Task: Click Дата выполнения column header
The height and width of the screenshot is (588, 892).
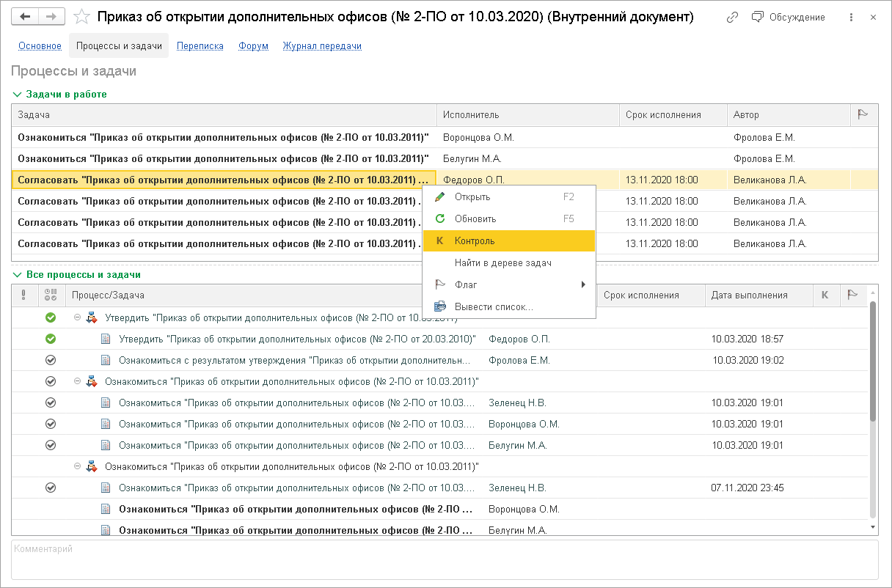Action: pyautogui.click(x=759, y=295)
